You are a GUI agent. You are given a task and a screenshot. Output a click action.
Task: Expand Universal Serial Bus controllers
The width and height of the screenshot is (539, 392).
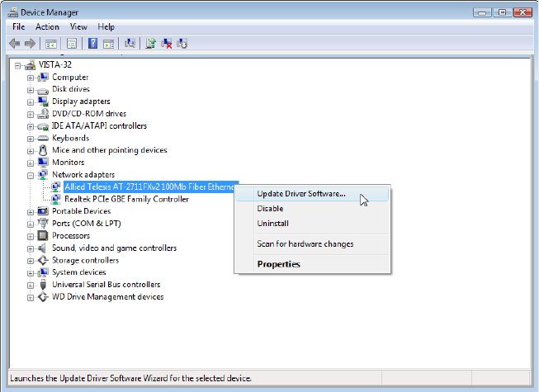31,285
